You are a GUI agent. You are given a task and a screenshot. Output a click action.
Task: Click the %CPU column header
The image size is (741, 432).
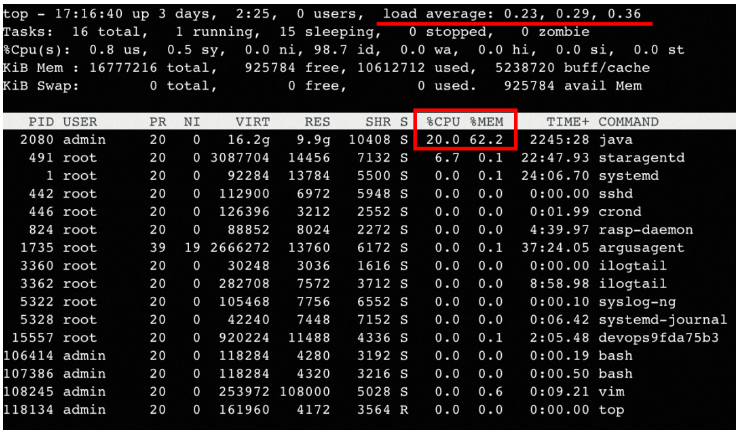(443, 122)
